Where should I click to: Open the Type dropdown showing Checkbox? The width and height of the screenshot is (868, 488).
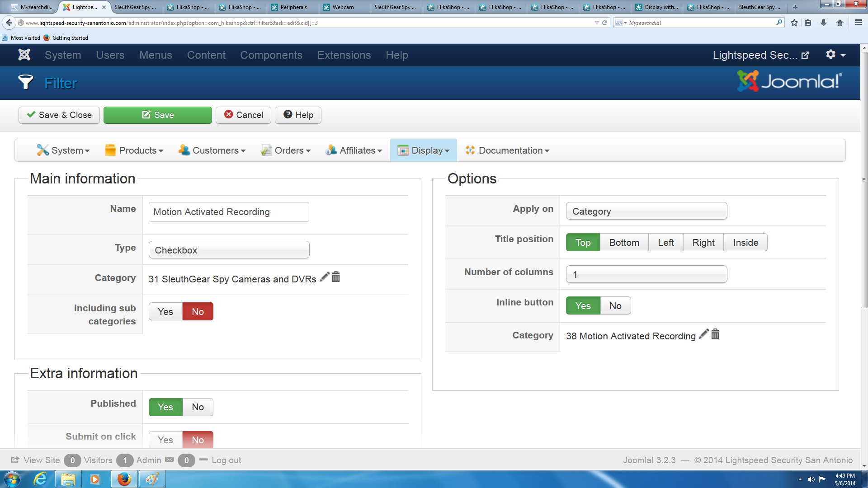[229, 250]
